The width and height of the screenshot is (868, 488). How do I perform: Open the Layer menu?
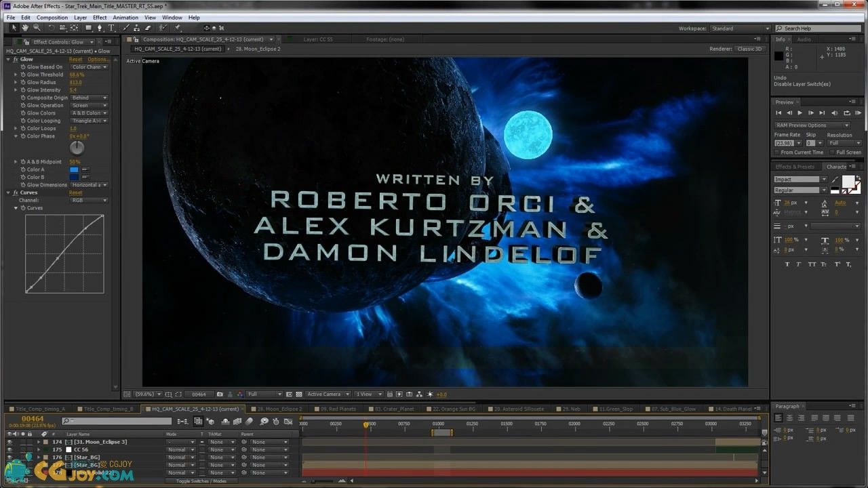click(80, 18)
